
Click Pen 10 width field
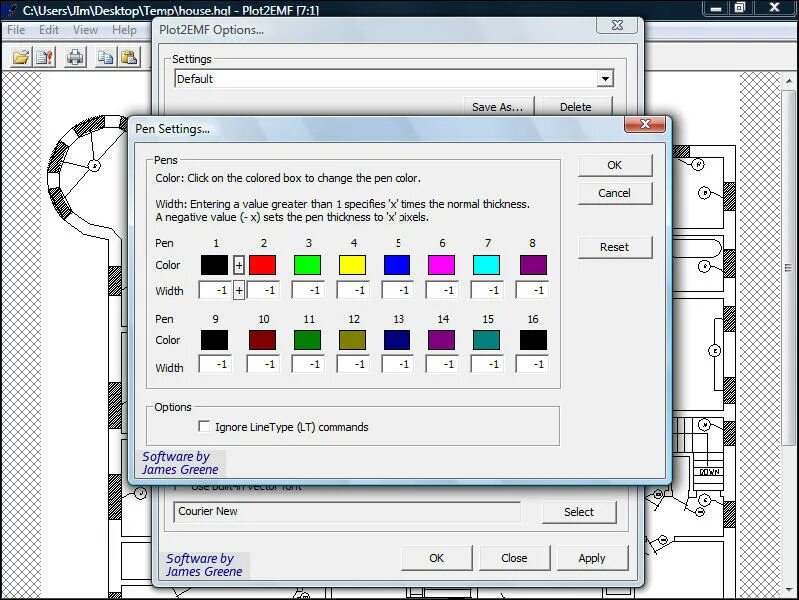(262, 364)
